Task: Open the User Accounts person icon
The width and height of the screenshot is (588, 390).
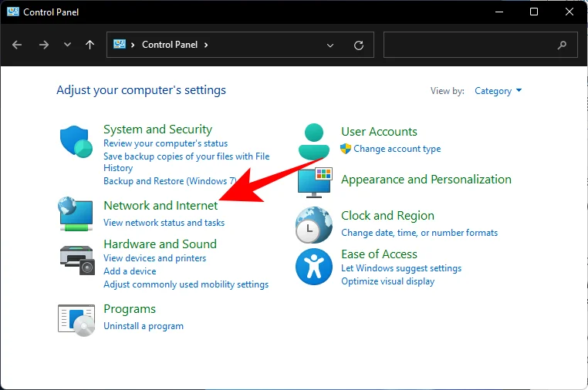Action: tap(314, 142)
